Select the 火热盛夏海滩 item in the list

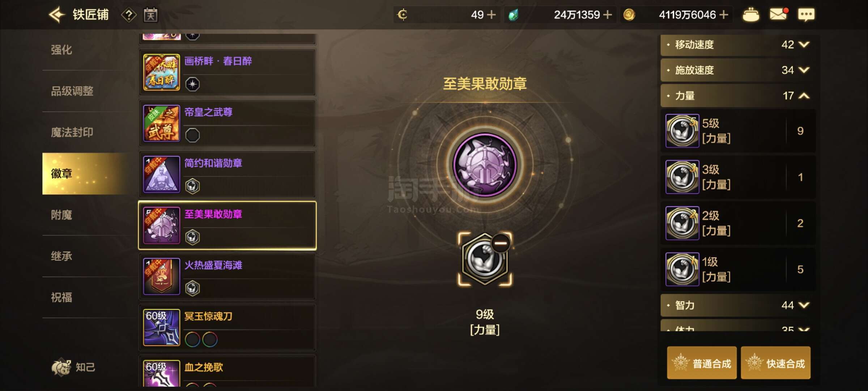[227, 277]
